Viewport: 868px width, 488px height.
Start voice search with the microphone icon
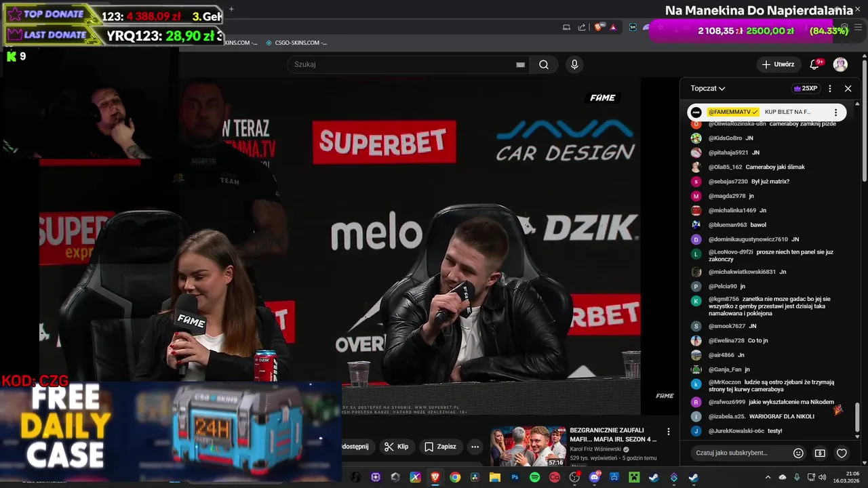[574, 64]
